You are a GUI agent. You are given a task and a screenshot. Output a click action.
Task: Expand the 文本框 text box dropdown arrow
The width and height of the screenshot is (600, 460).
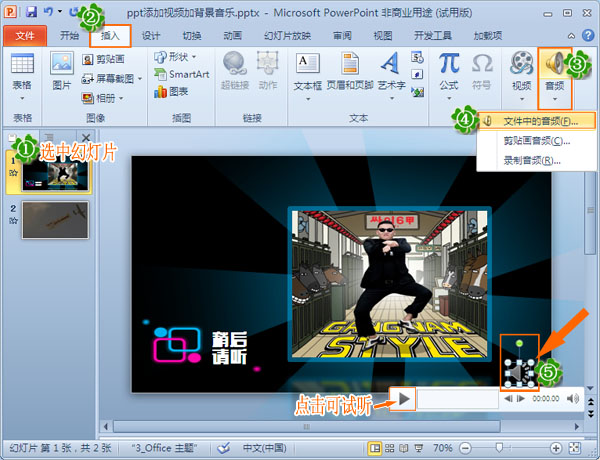308,99
